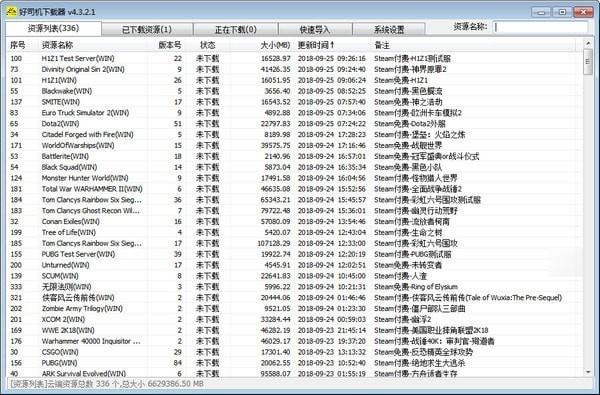The height and width of the screenshot is (395, 600).
Task: Select the CSGO(WIN) resource row
Action: point(295,352)
